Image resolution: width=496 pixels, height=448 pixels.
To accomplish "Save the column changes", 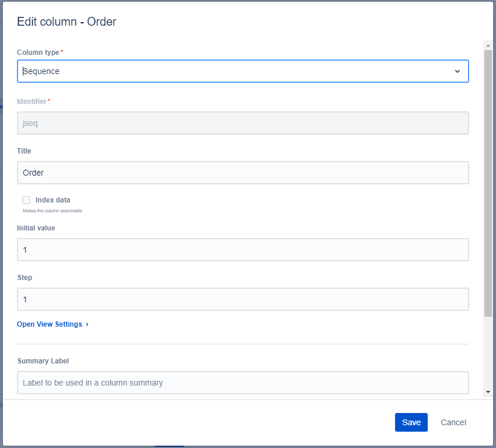I will point(411,422).
